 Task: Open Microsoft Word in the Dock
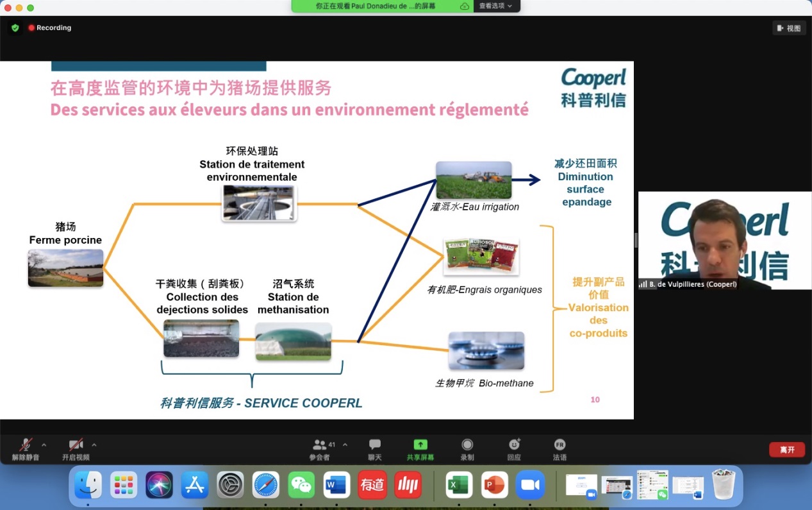[x=336, y=485]
